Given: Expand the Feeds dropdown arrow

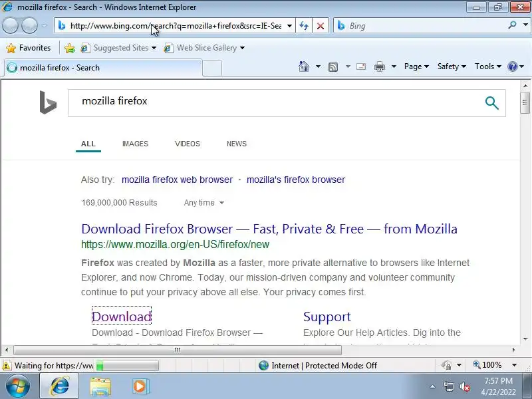Looking at the screenshot, I should (x=348, y=66).
